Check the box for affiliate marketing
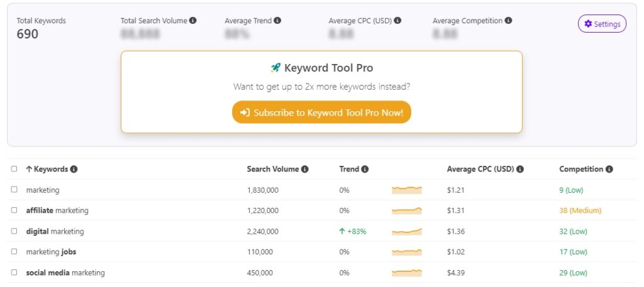The image size is (644, 287). coord(14,210)
